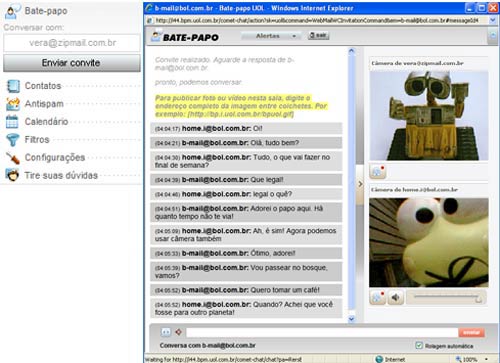Click the vera@zipmail camera video thumbnail

(x=429, y=116)
